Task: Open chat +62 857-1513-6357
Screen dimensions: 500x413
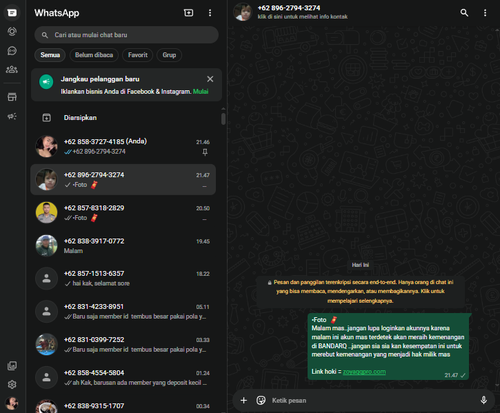Action: click(x=123, y=278)
